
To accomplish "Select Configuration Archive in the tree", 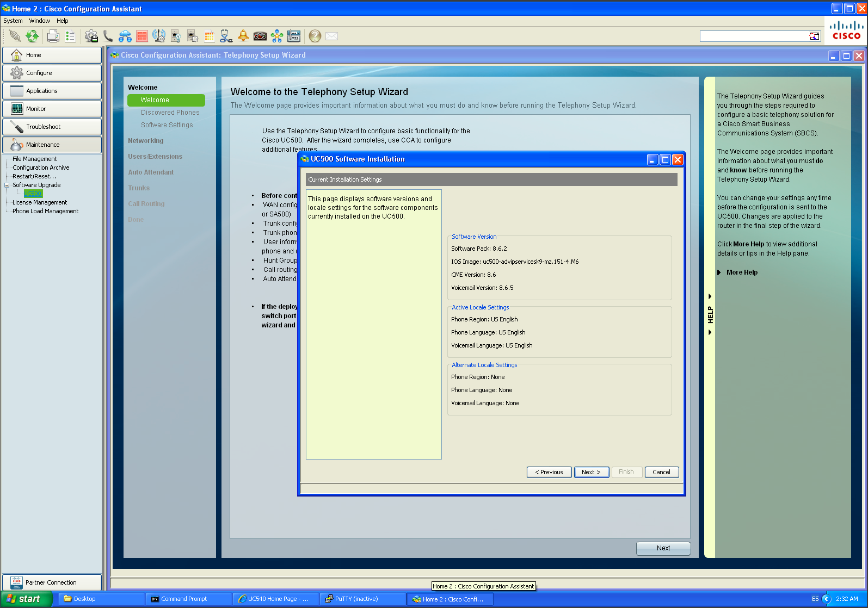I will coord(41,167).
